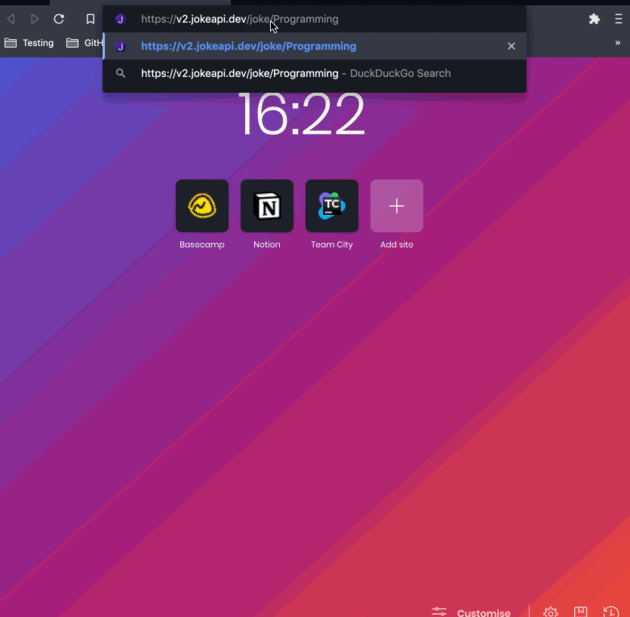Click the JokeAPI favicon in the address bar

click(x=121, y=19)
